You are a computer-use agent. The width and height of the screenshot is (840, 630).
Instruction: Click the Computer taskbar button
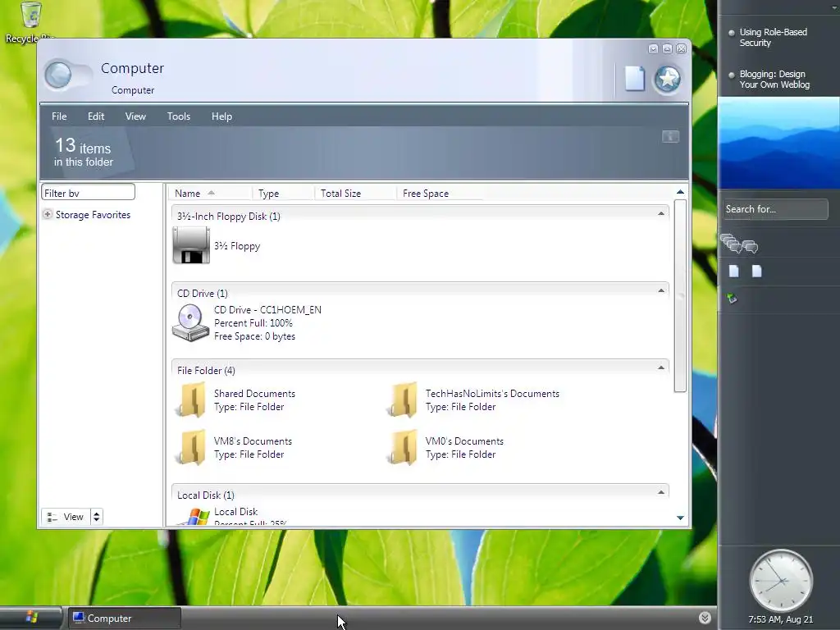[124, 619]
